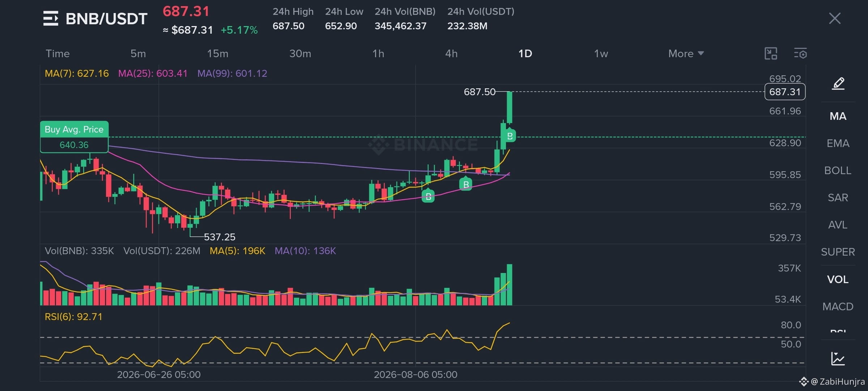Open the indicator chart icon at bottom right

tap(838, 359)
